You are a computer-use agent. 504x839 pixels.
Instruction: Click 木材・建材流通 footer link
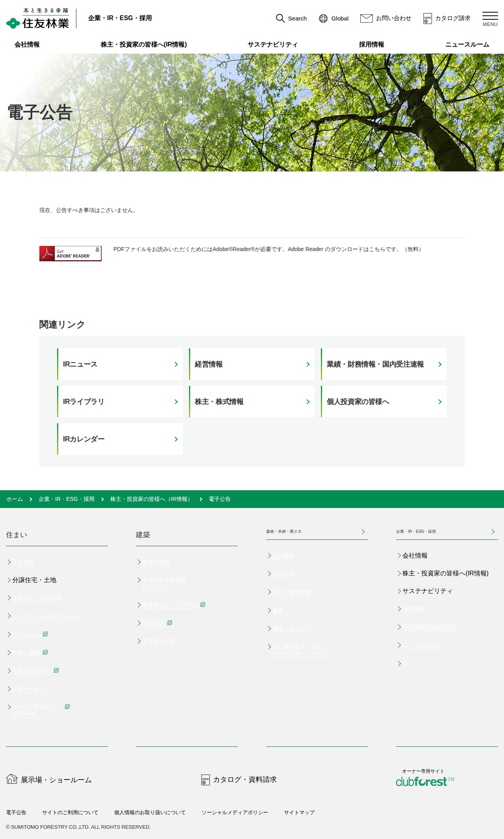coord(292,592)
